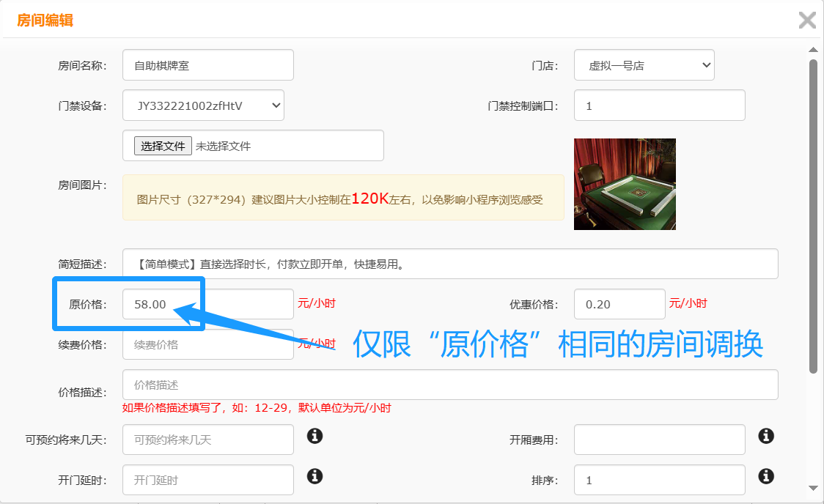This screenshot has width=824, height=504.
Task: Click the 排序 input field
Action: pyautogui.click(x=660, y=480)
